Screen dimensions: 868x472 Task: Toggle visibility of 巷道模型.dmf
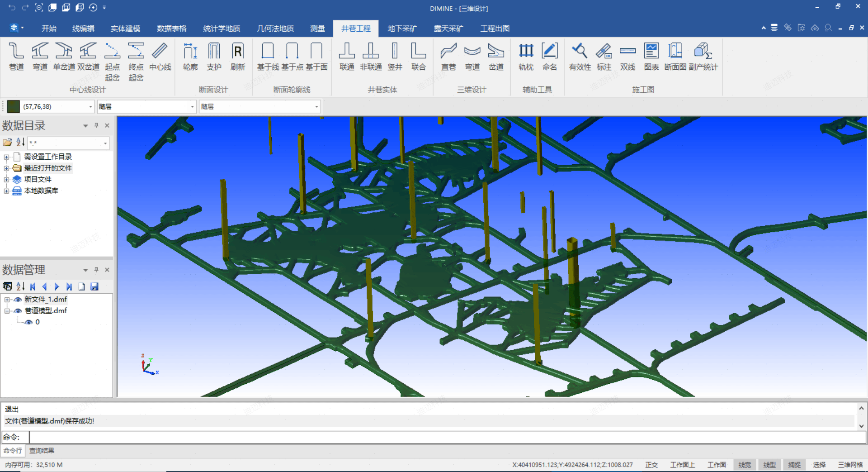pyautogui.click(x=18, y=311)
